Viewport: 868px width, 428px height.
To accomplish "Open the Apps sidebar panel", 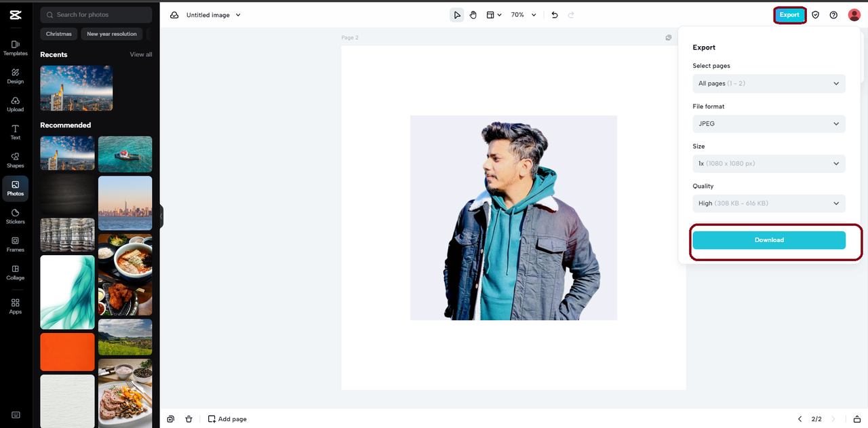I will click(x=16, y=307).
